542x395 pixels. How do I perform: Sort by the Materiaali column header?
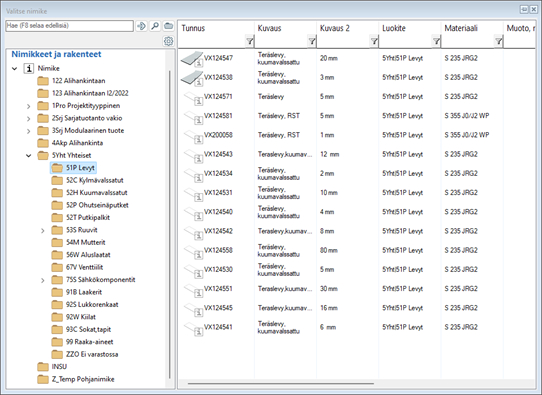[x=461, y=28]
